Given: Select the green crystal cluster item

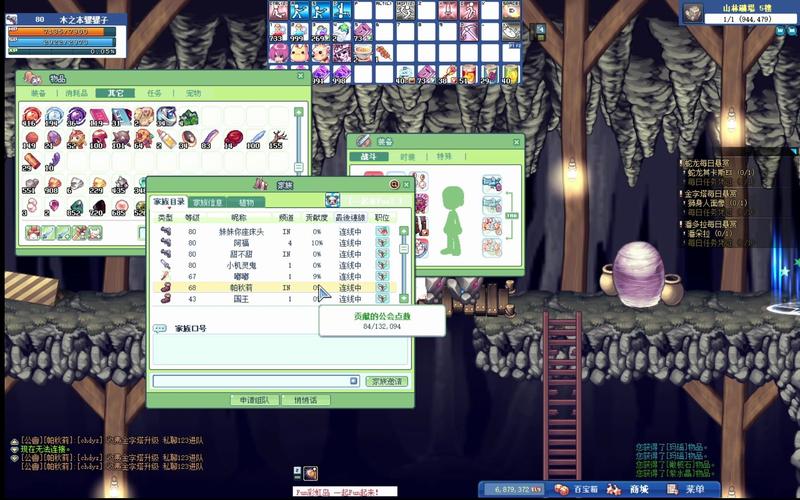Looking at the screenshot, I should [x=189, y=117].
